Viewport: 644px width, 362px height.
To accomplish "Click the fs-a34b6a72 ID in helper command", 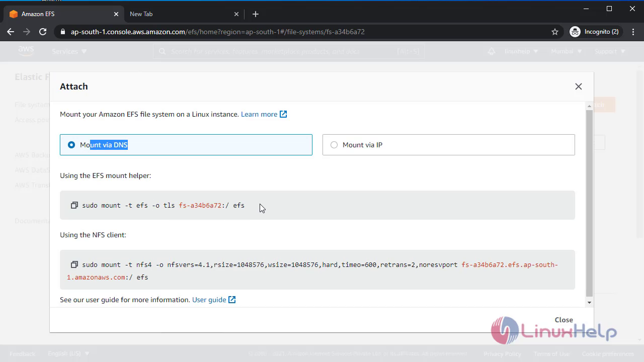I will point(200,205).
